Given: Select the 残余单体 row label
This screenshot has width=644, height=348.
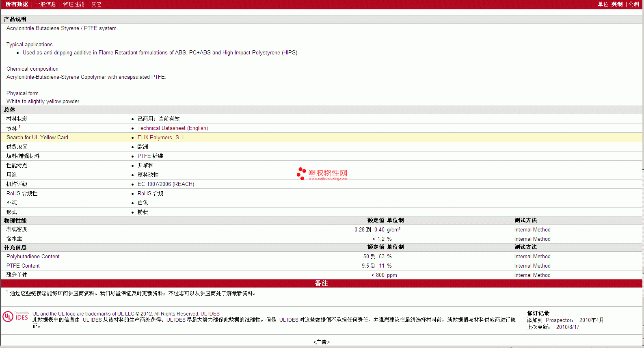Looking at the screenshot, I should pos(17,275).
